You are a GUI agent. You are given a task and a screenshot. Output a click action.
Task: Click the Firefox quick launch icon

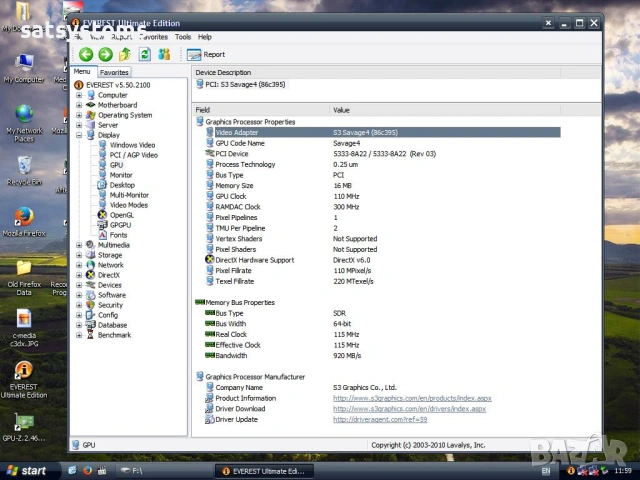[87, 471]
